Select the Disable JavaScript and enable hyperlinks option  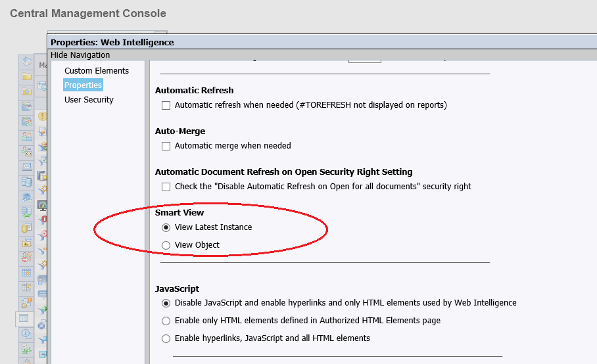(166, 303)
